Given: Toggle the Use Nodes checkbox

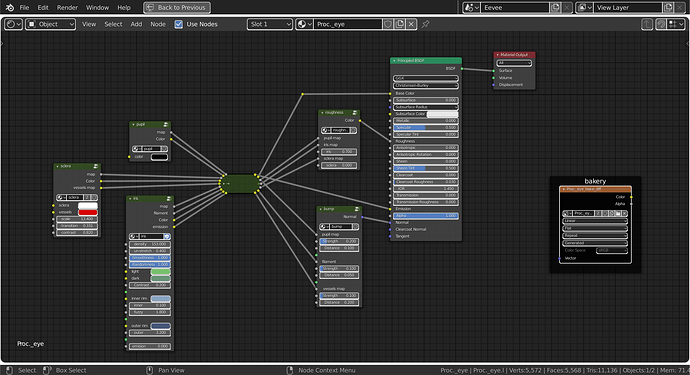Looking at the screenshot, I should click(x=179, y=24).
